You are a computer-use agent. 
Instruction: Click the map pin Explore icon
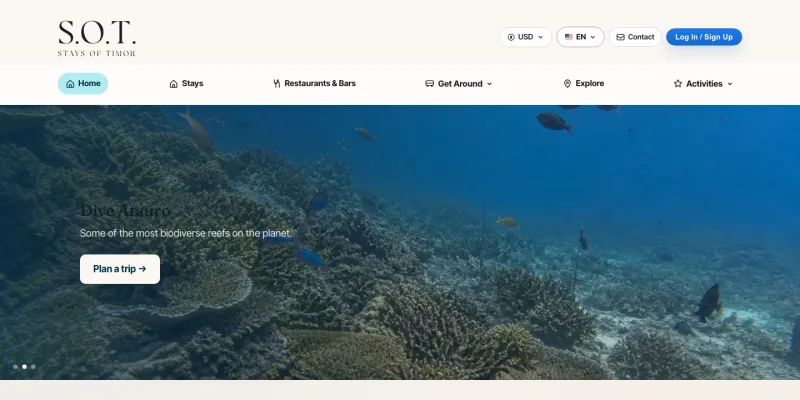[x=567, y=84]
